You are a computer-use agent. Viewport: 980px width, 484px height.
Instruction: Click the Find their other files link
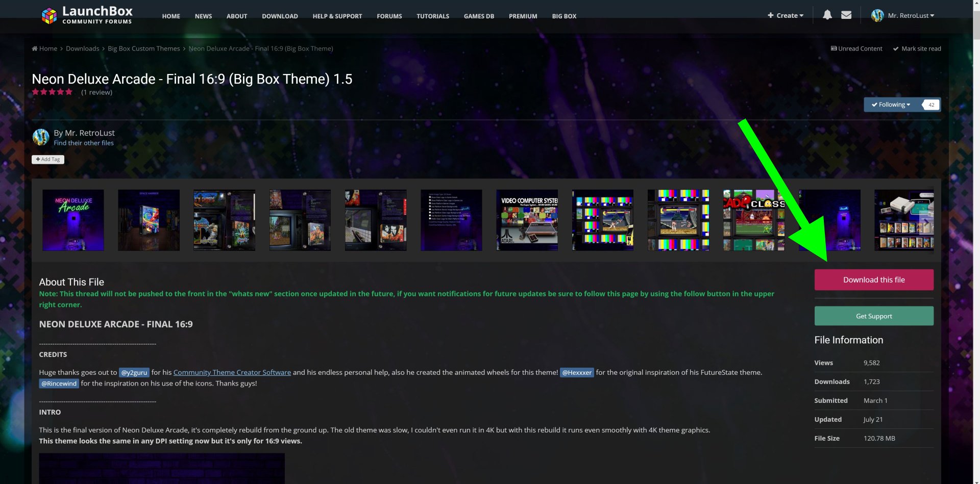click(x=84, y=143)
